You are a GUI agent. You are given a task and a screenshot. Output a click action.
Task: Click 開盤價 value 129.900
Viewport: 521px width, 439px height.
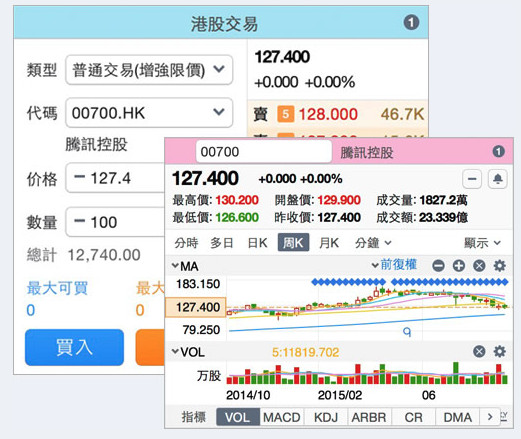coord(339,200)
